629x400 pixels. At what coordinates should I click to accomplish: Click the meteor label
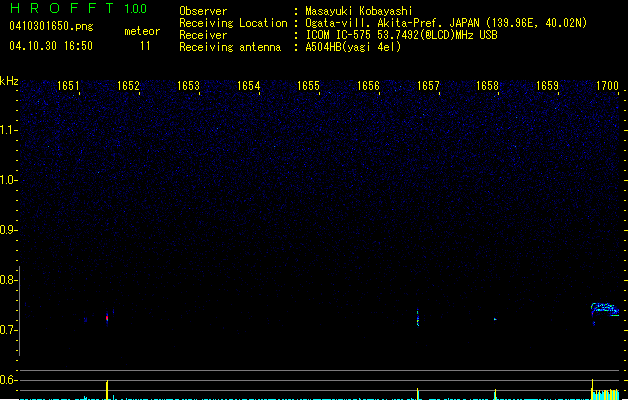point(142,31)
